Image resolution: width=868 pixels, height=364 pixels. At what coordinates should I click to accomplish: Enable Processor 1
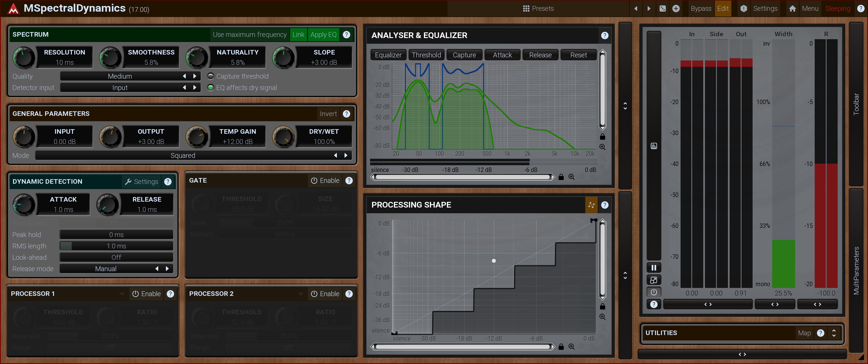tap(147, 294)
